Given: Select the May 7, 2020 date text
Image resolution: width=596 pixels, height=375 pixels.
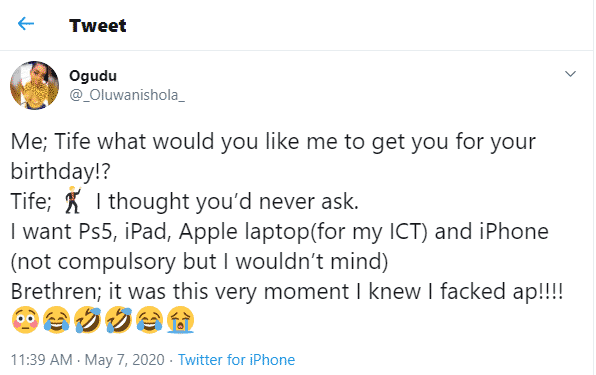Looking at the screenshot, I should pyautogui.click(x=125, y=359).
